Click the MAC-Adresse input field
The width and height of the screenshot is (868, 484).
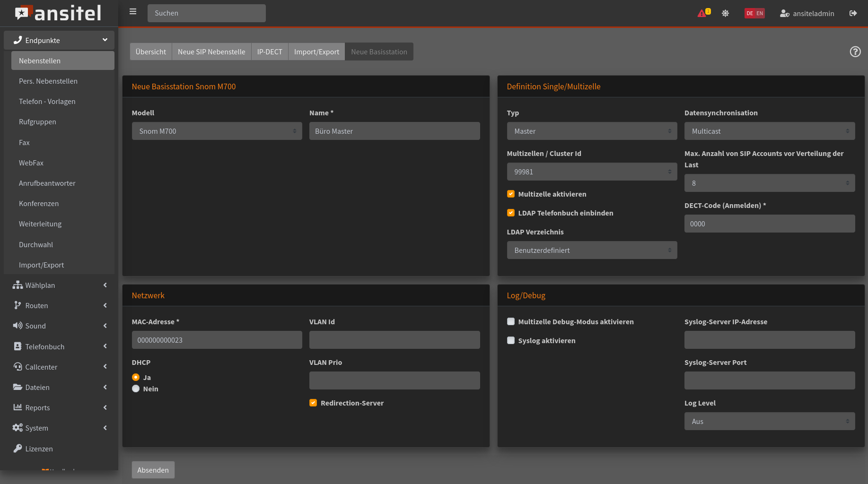point(217,340)
